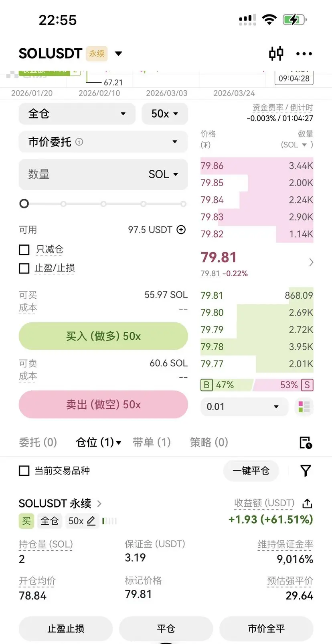This screenshot has width=332, height=644.
Task: Tap the filter funnel icon
Action: tap(306, 471)
